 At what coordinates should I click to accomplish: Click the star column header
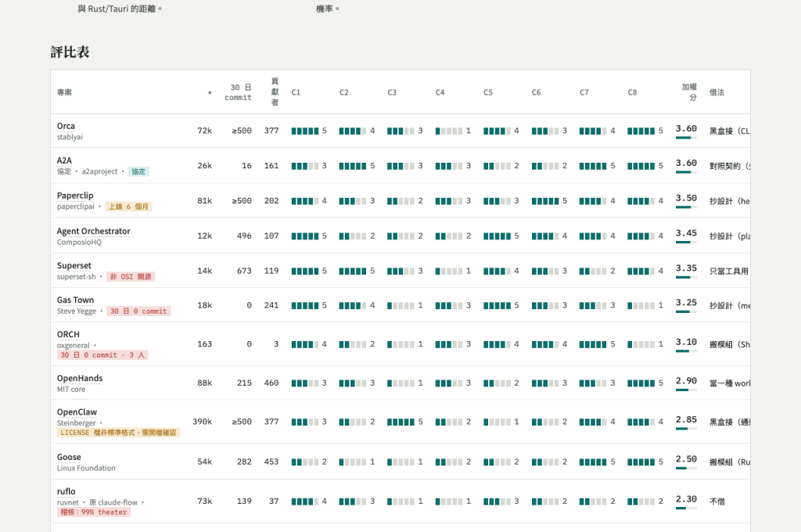click(x=210, y=93)
